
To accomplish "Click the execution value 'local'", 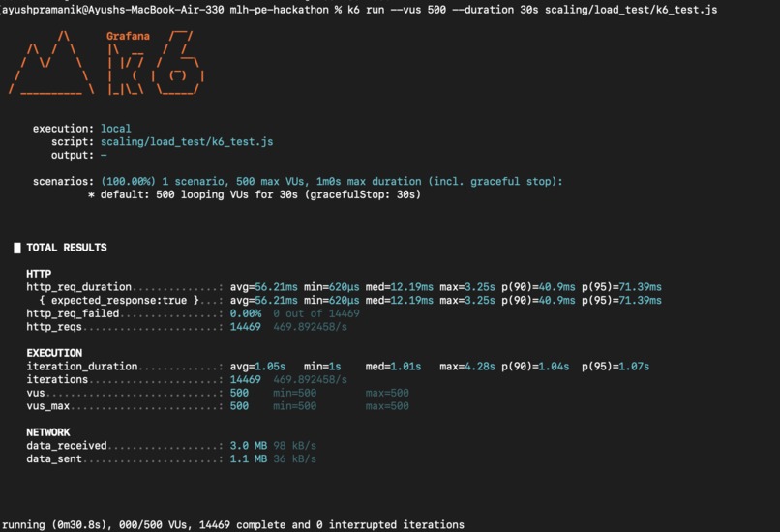I will (116, 129).
